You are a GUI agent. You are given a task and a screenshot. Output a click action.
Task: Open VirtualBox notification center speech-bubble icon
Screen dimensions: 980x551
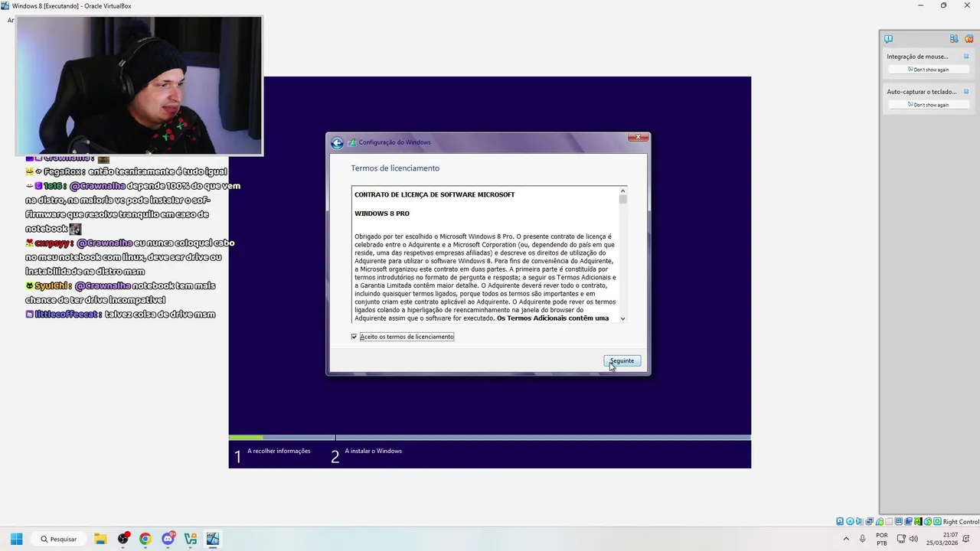(x=888, y=39)
